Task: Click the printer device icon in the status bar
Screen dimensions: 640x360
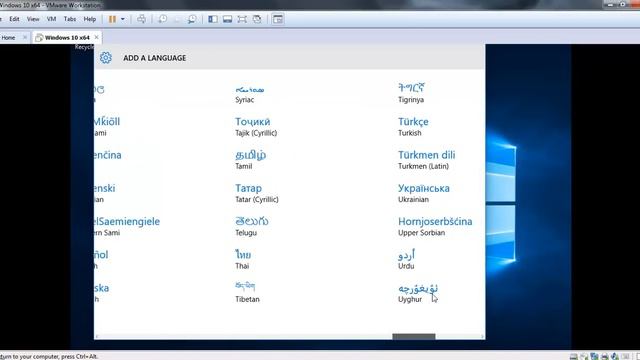Action: [x=604, y=356]
